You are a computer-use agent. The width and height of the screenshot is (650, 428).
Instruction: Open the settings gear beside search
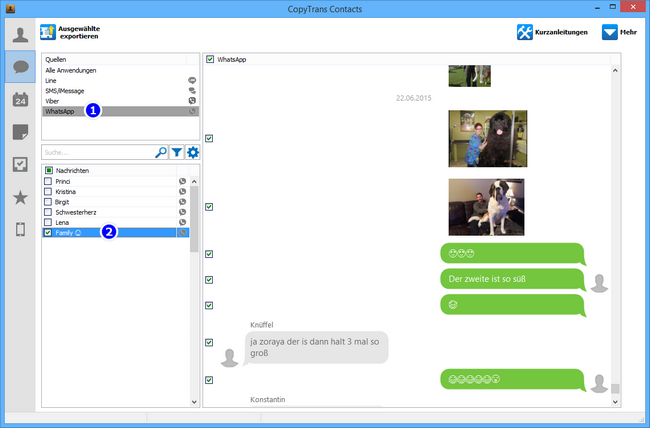point(193,152)
